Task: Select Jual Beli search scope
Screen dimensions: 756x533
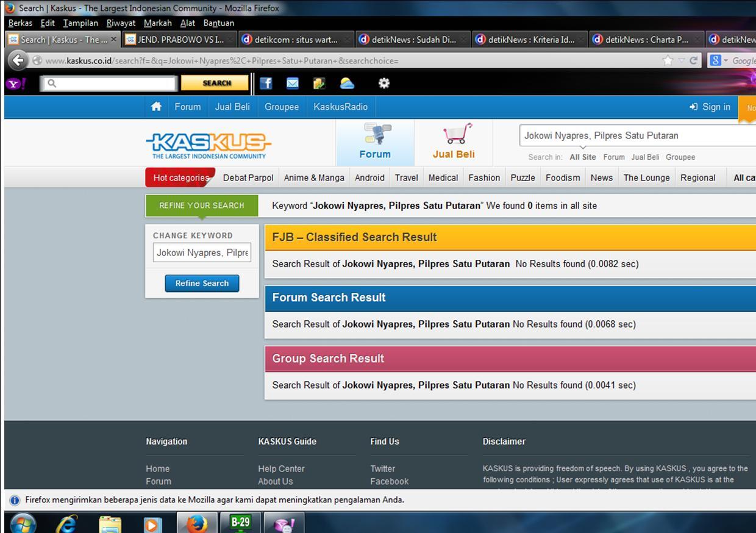Action: pos(645,157)
